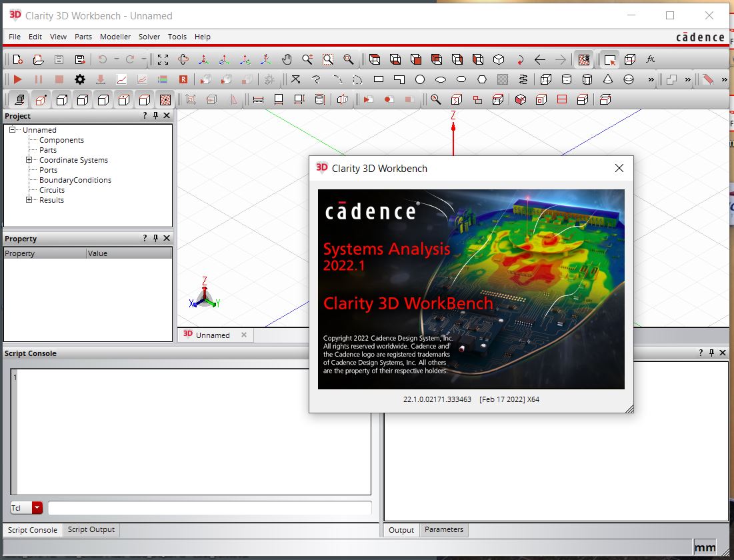
Task: Expand the Coordinate Systems tree node
Action: tap(29, 160)
